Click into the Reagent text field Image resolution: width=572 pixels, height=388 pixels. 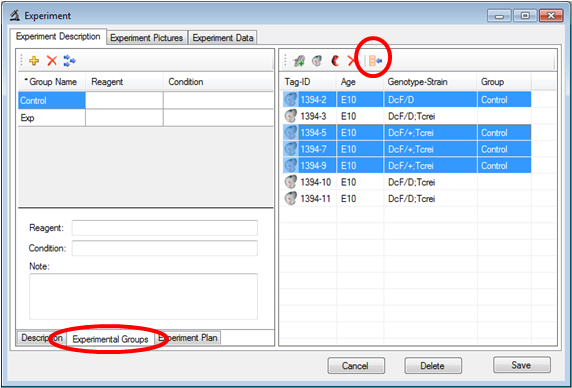(165, 228)
